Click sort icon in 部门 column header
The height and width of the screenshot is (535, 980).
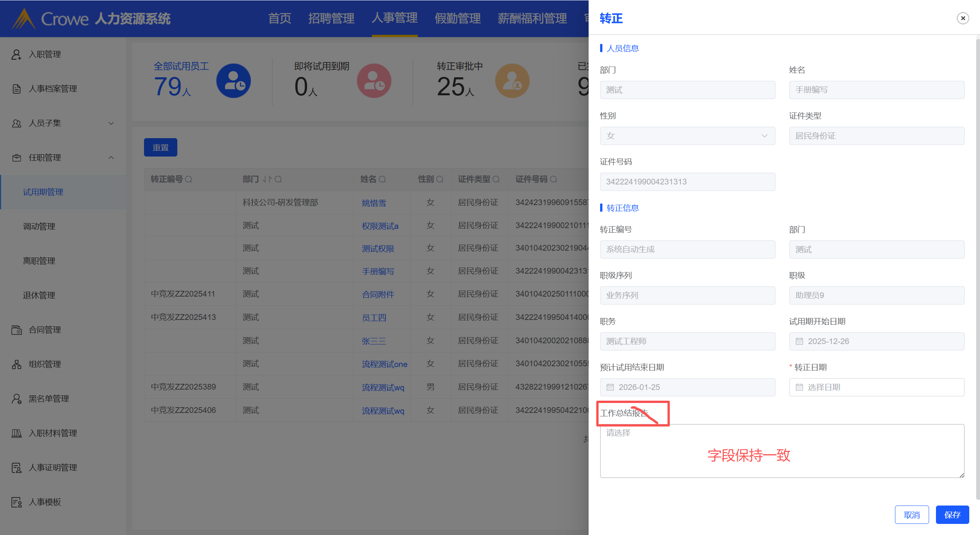click(267, 179)
